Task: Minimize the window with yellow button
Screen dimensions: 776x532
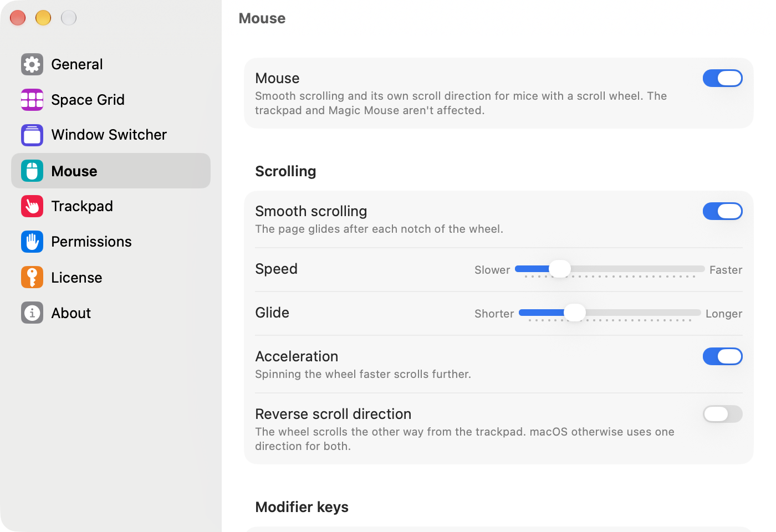Action: click(x=43, y=18)
